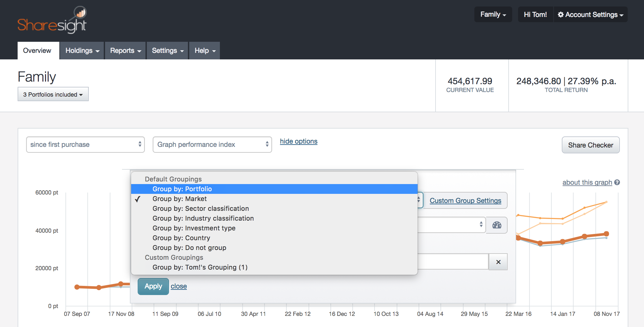Clear the field using the × icon
This screenshot has height=327, width=644.
498,261
